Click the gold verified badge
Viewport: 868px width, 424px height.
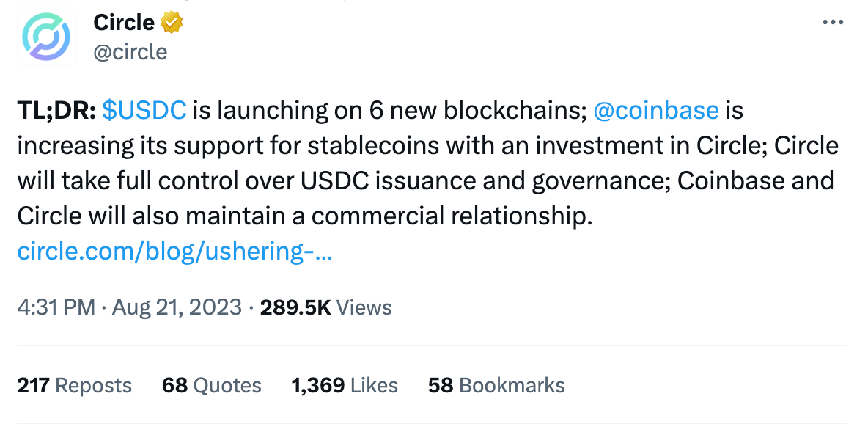point(172,23)
